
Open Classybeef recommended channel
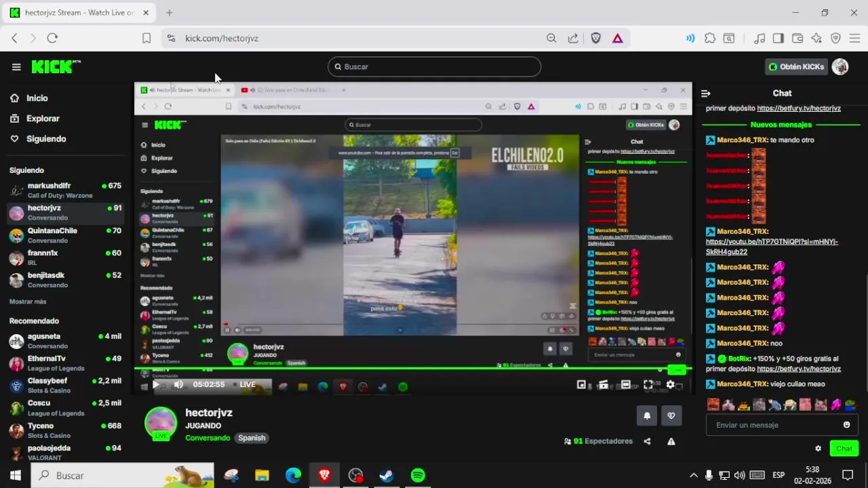(x=65, y=386)
